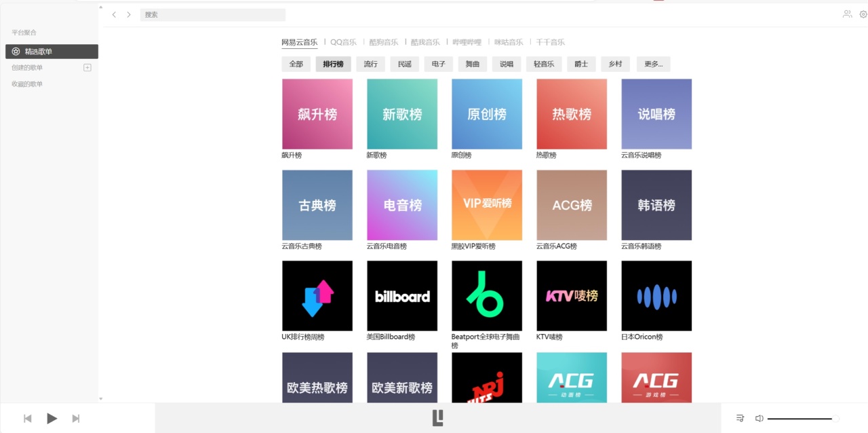Click the L logo in the player bar

(x=438, y=417)
